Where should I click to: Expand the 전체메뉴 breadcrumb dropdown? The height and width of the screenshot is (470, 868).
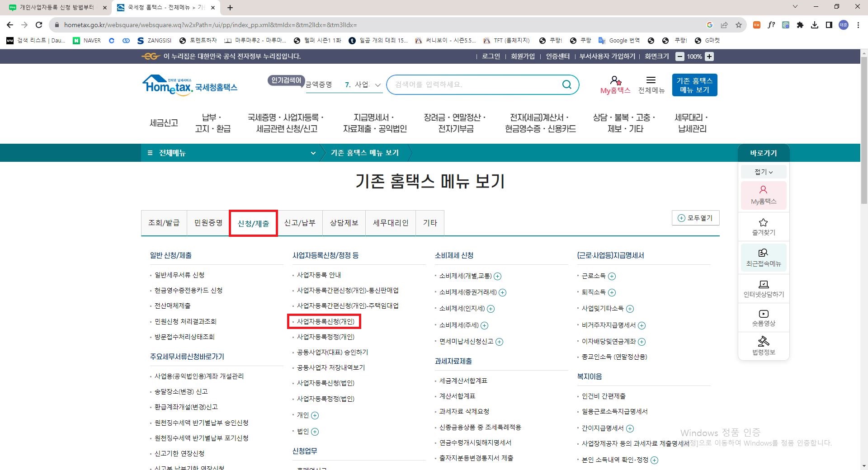[313, 153]
